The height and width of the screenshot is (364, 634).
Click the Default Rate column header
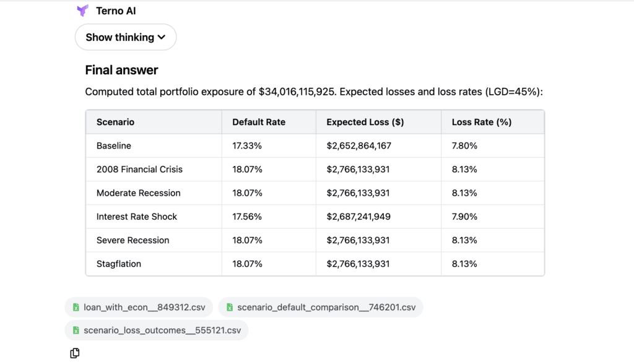pos(259,122)
